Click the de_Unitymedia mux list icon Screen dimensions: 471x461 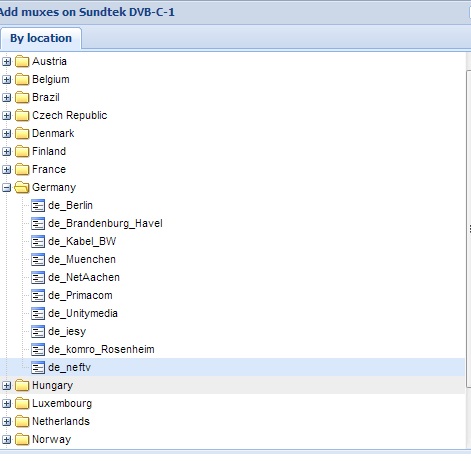[x=38, y=313]
